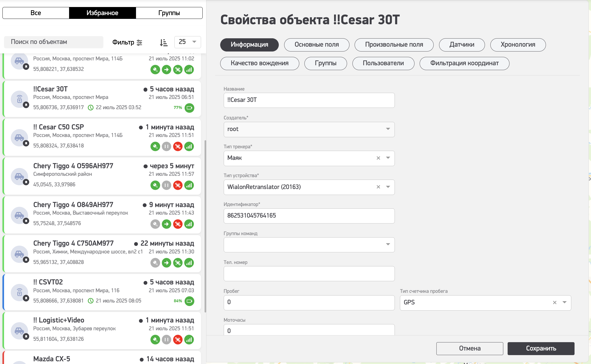Click the Название input field
Screen dimensions: 591x364
[309, 100]
